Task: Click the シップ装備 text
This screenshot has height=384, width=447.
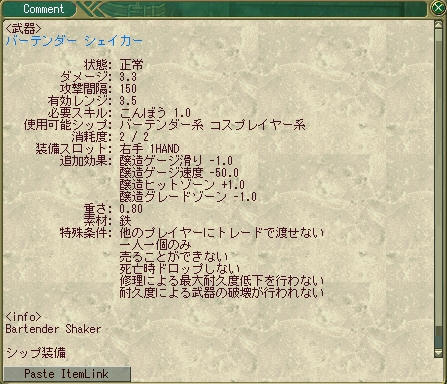Action: (x=36, y=353)
